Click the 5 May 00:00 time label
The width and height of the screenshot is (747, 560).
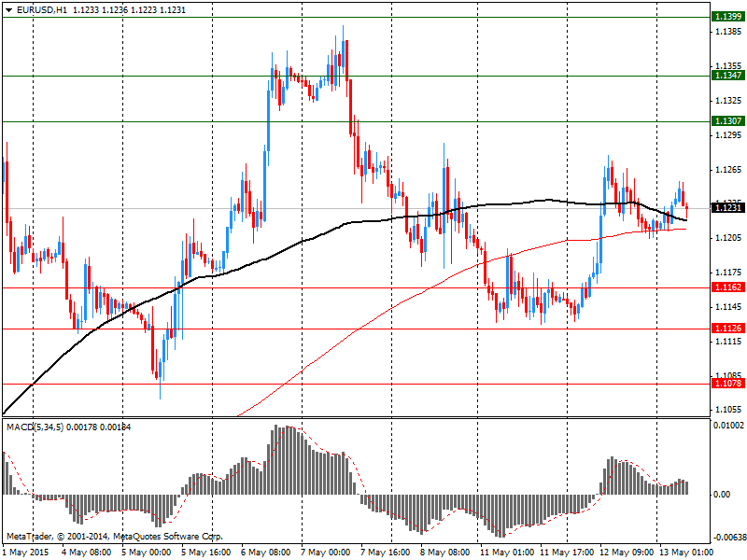(146, 553)
